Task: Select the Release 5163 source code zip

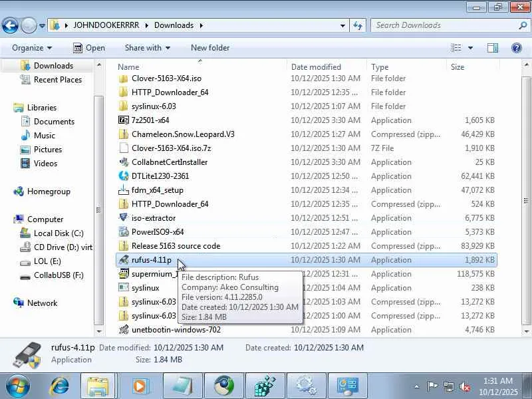Action: (x=124, y=245)
